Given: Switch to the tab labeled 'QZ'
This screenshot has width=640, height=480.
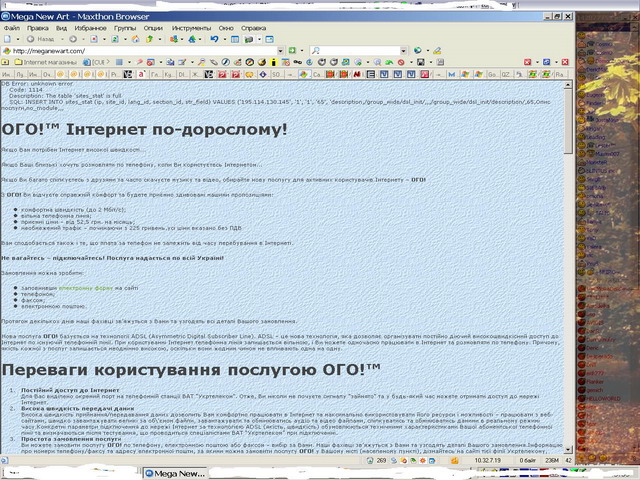Looking at the screenshot, I should [x=505, y=74].
